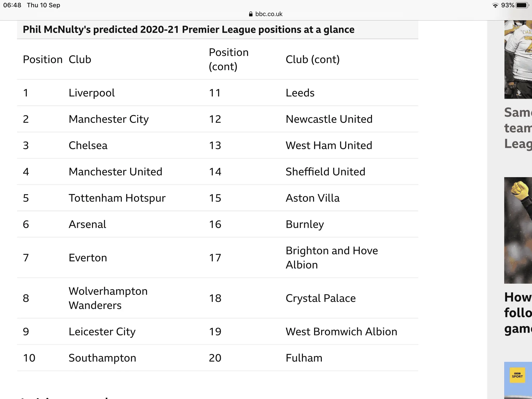The width and height of the screenshot is (532, 399).
Task: Tap the Tottenham Hotspur club cell
Action: click(x=117, y=198)
